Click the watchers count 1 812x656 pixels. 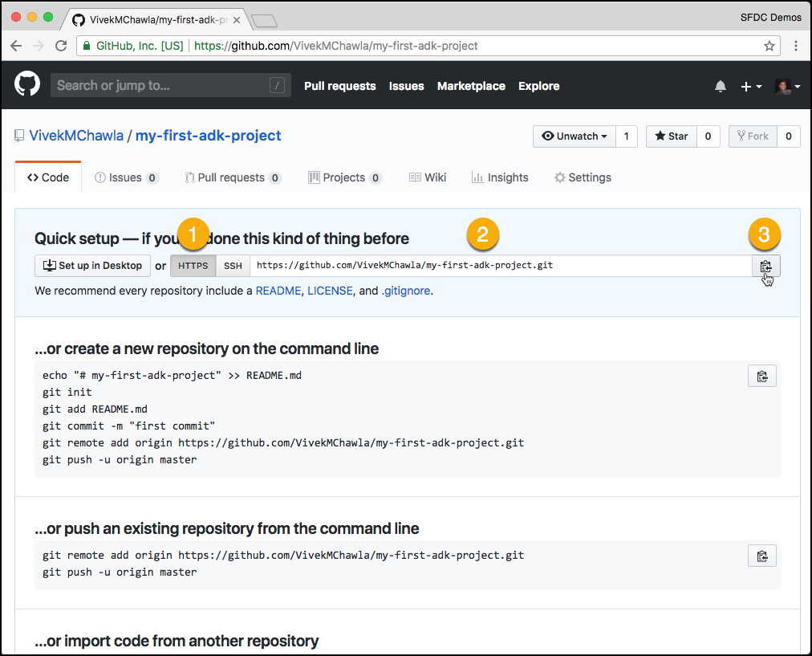[626, 136]
